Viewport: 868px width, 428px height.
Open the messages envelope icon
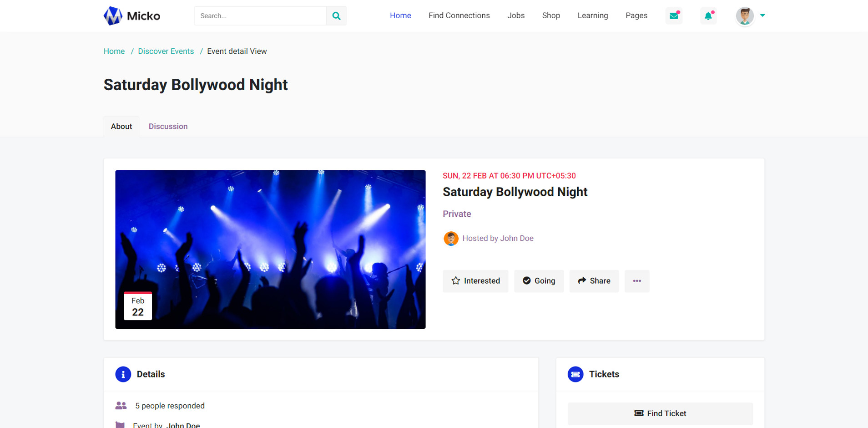pyautogui.click(x=674, y=16)
